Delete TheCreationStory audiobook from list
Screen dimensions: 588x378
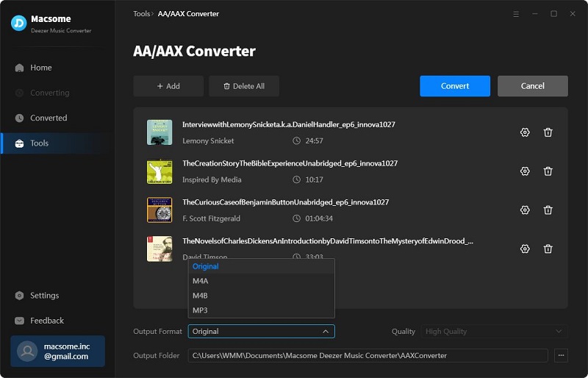click(548, 171)
